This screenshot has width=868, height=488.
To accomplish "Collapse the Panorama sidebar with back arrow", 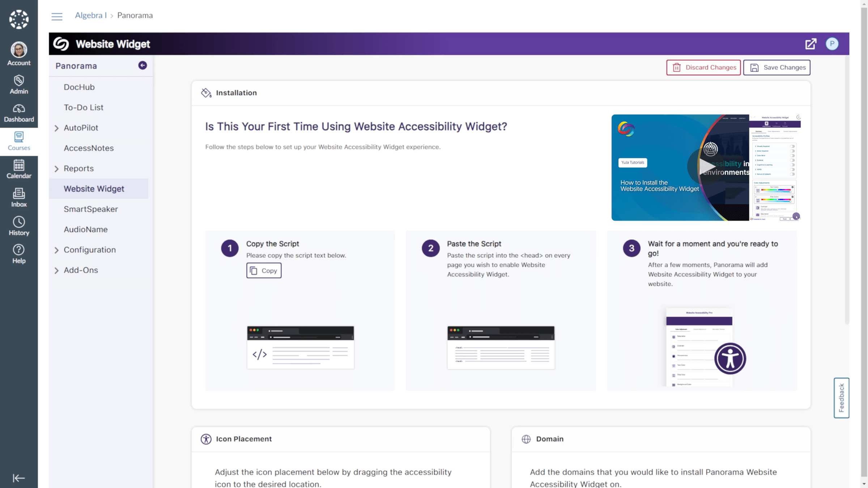I will (x=142, y=65).
